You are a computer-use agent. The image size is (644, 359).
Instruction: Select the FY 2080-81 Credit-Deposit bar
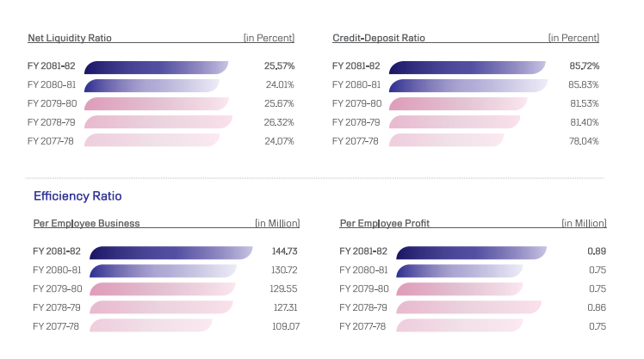(468, 85)
